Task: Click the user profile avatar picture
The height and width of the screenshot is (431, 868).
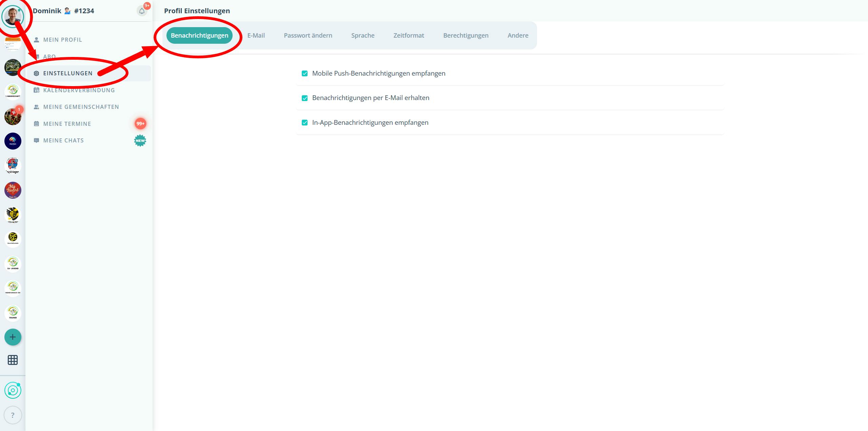Action: (x=13, y=16)
